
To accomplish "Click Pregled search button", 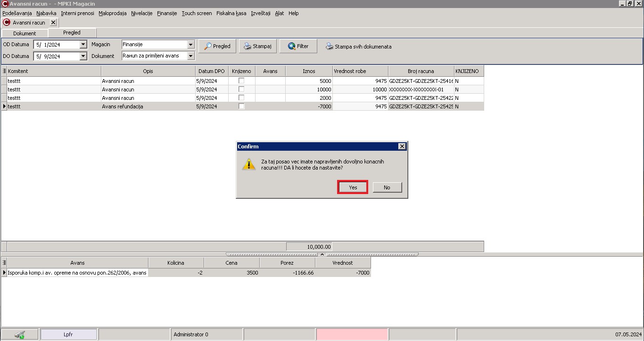I will click(217, 46).
